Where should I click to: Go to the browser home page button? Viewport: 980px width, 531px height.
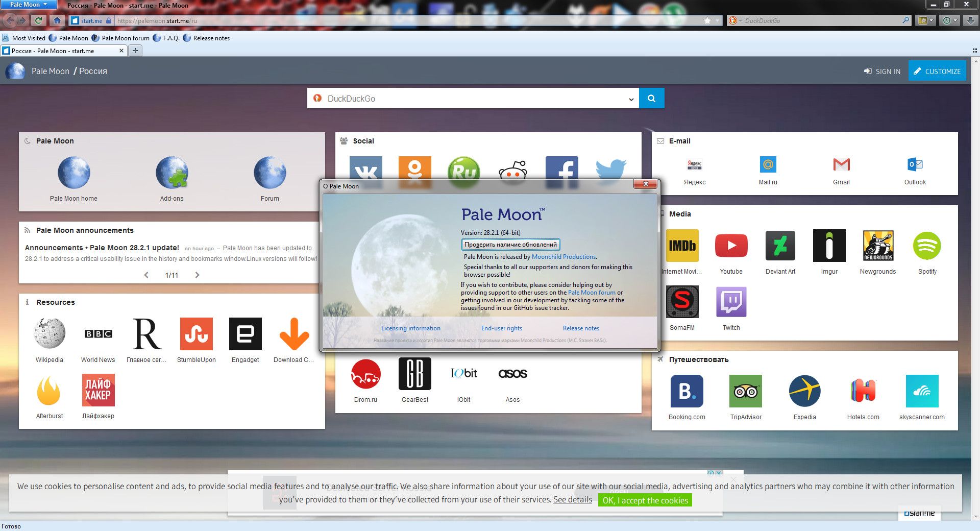click(x=57, y=20)
